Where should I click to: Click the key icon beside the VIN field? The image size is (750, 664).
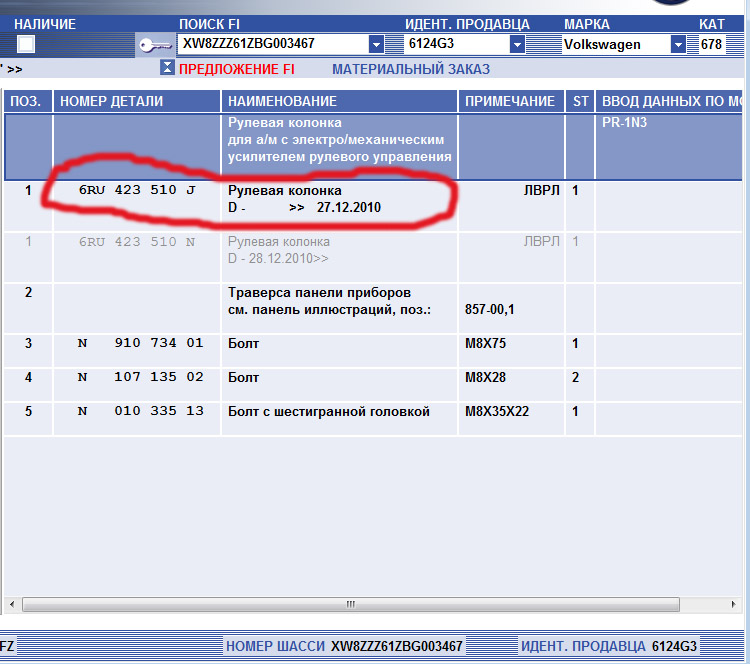click(x=155, y=44)
